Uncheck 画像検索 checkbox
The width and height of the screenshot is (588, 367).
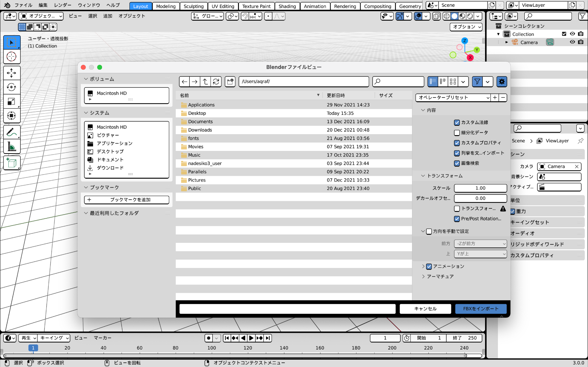[457, 163]
